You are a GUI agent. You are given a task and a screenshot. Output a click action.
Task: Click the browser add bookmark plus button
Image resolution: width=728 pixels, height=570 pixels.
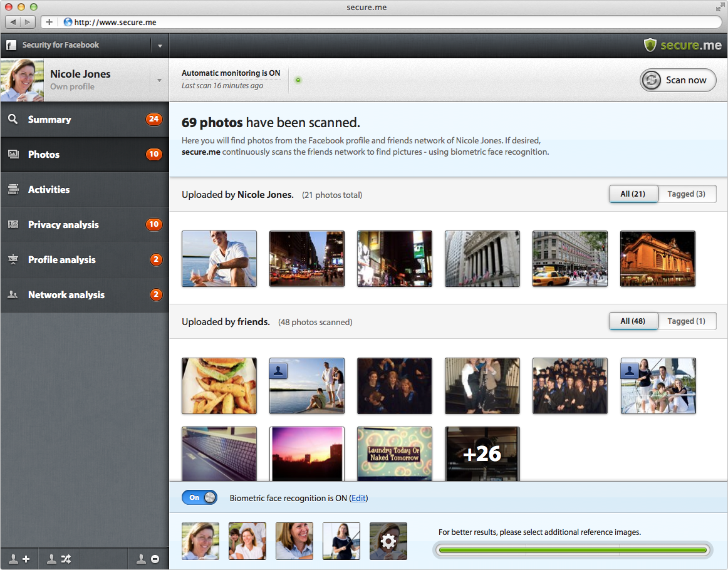[x=49, y=22]
